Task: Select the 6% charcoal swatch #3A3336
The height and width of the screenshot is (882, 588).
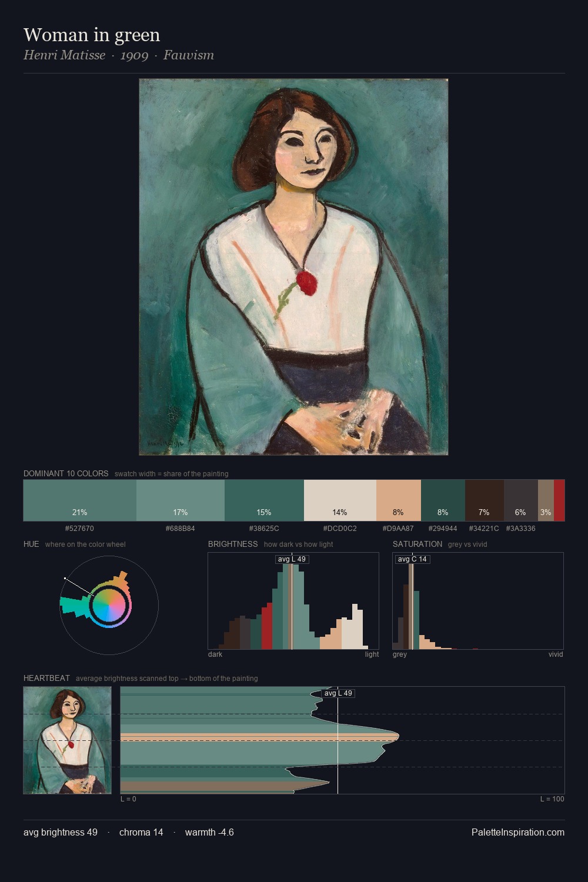Action: click(521, 500)
